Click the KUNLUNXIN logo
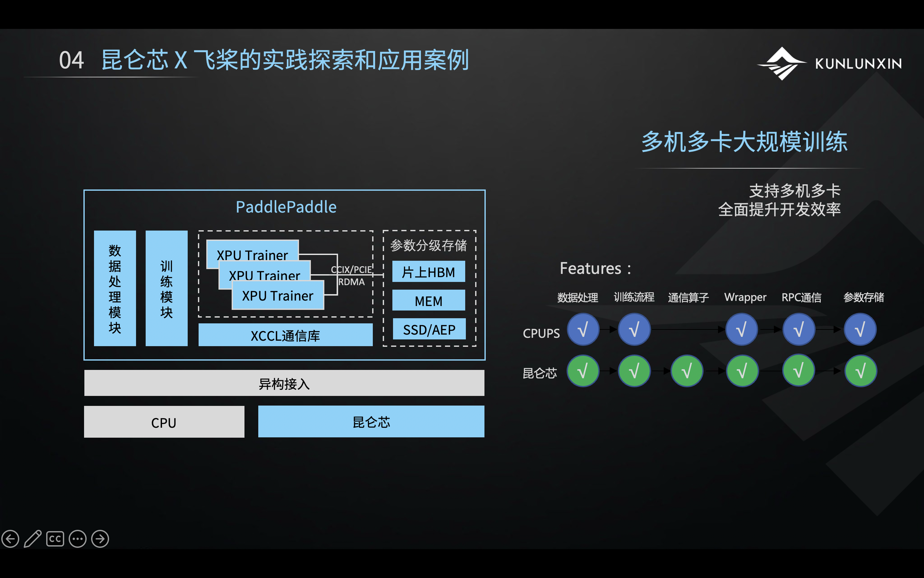Screen dimensions: 924x578 coord(829,64)
